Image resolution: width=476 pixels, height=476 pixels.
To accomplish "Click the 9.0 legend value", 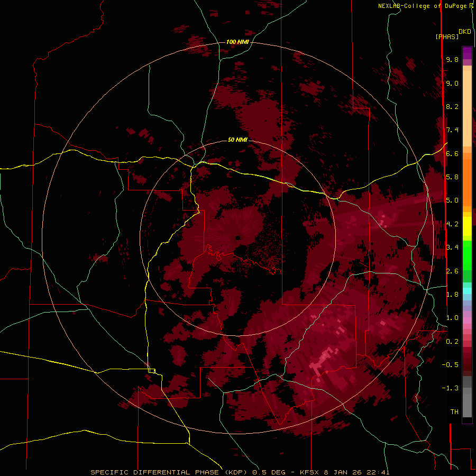I will (452, 83).
